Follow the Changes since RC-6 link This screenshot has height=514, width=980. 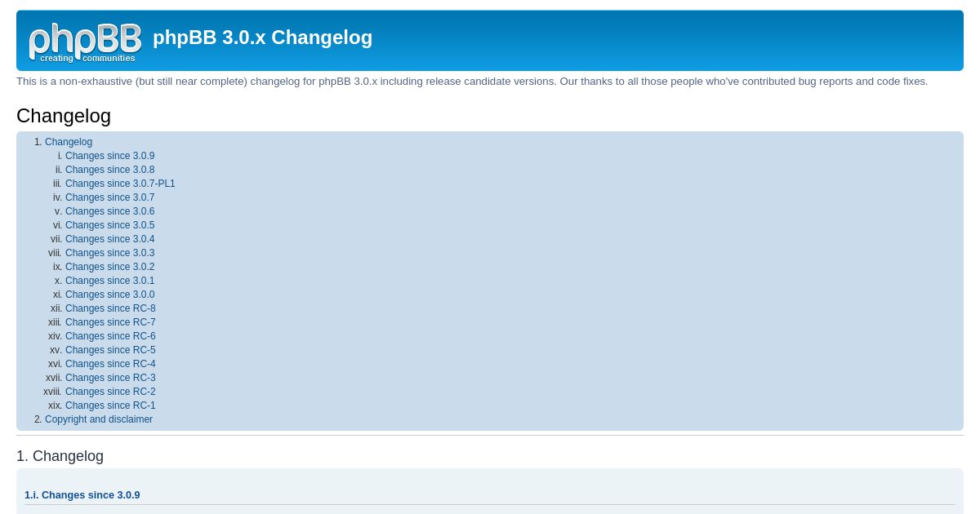(110, 336)
